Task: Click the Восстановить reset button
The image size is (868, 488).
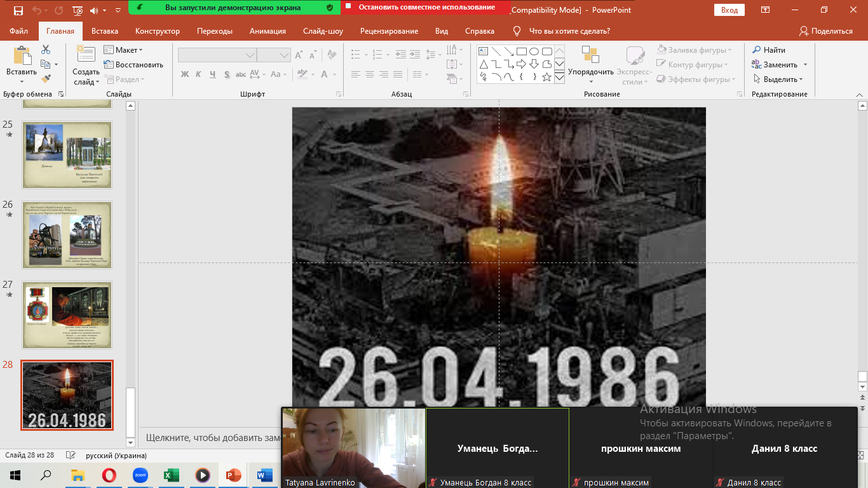Action: [133, 65]
